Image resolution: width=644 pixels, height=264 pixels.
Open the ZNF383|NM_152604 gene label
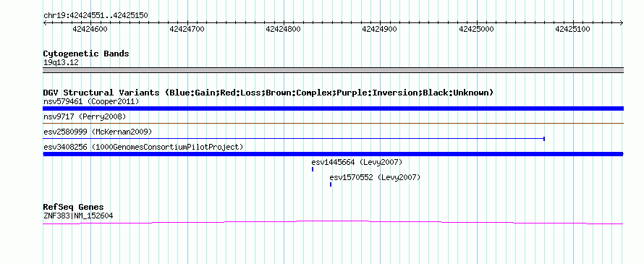(x=78, y=216)
